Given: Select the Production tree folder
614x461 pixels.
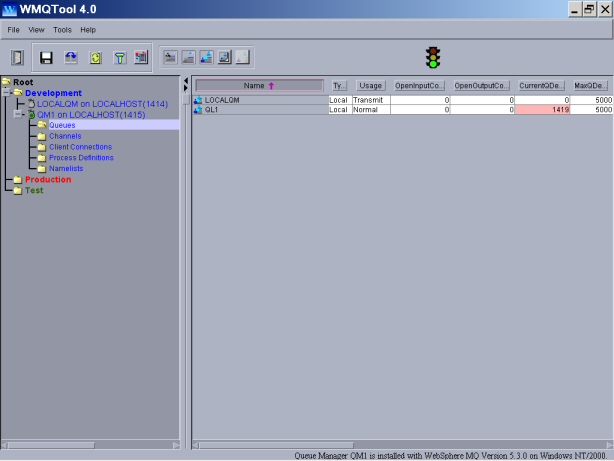Looking at the screenshot, I should point(48,179).
